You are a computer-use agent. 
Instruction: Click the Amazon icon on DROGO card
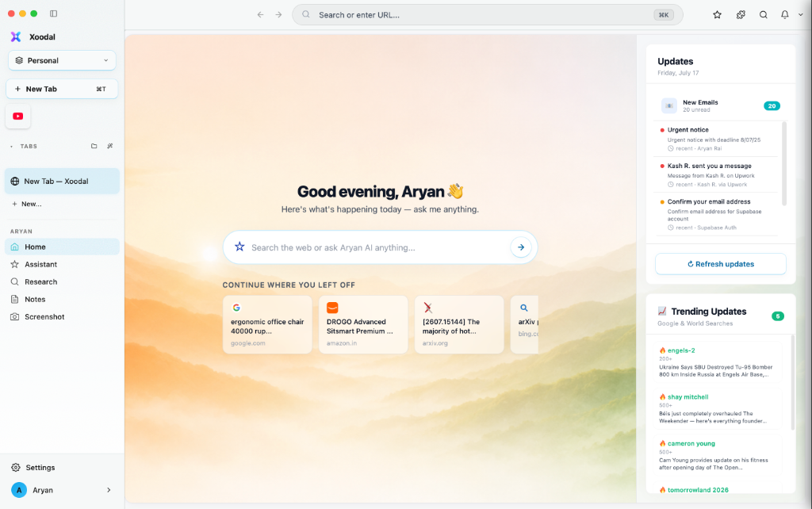(x=332, y=308)
